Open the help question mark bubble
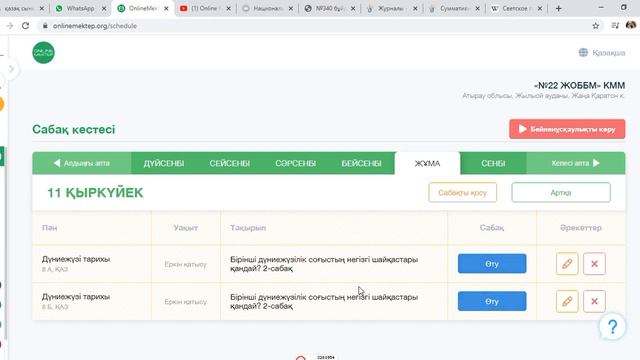 pos(612,327)
